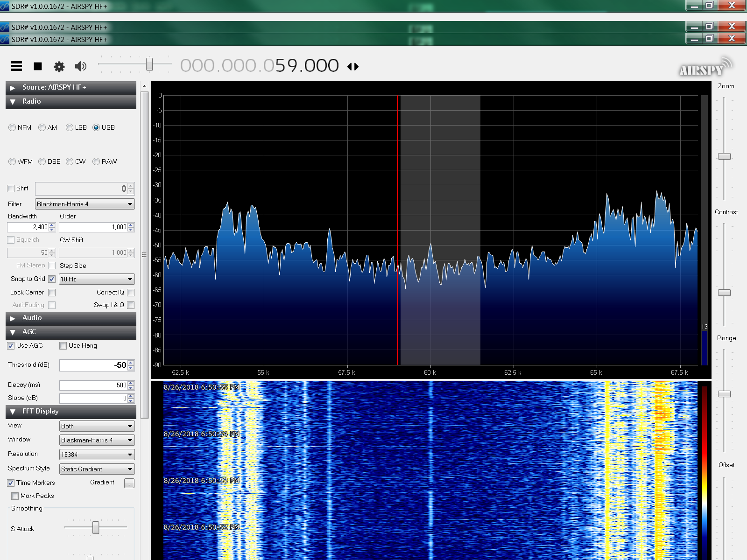
Task: Disable the Snap to Grid checkbox
Action: coord(52,279)
